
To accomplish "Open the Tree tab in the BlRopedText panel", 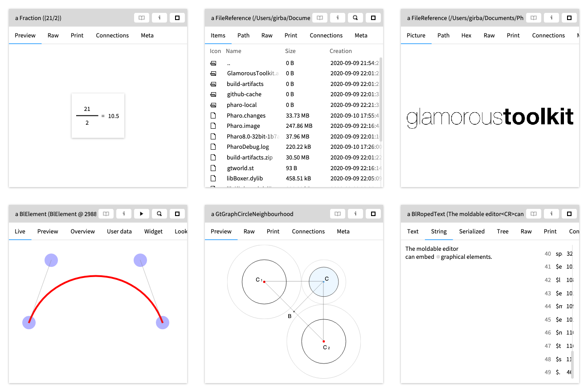I will coord(502,231).
